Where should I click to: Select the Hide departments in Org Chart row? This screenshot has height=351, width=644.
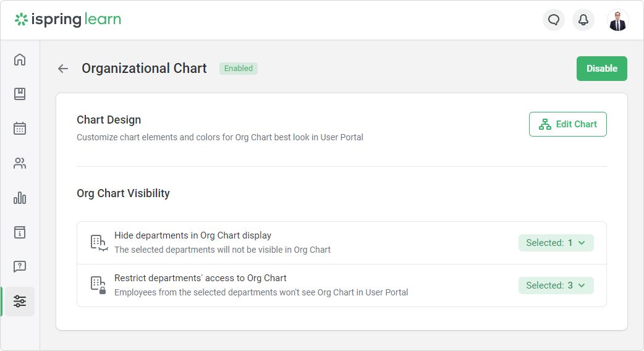pos(342,243)
